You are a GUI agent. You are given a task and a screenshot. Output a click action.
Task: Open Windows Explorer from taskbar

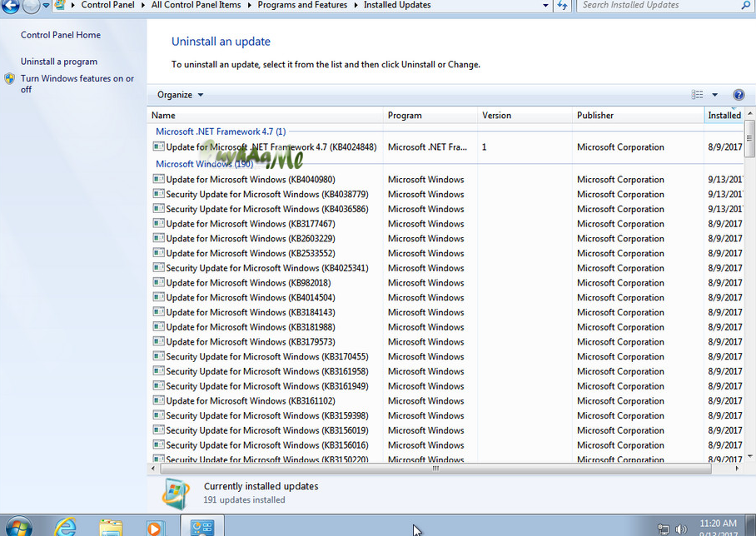111,528
